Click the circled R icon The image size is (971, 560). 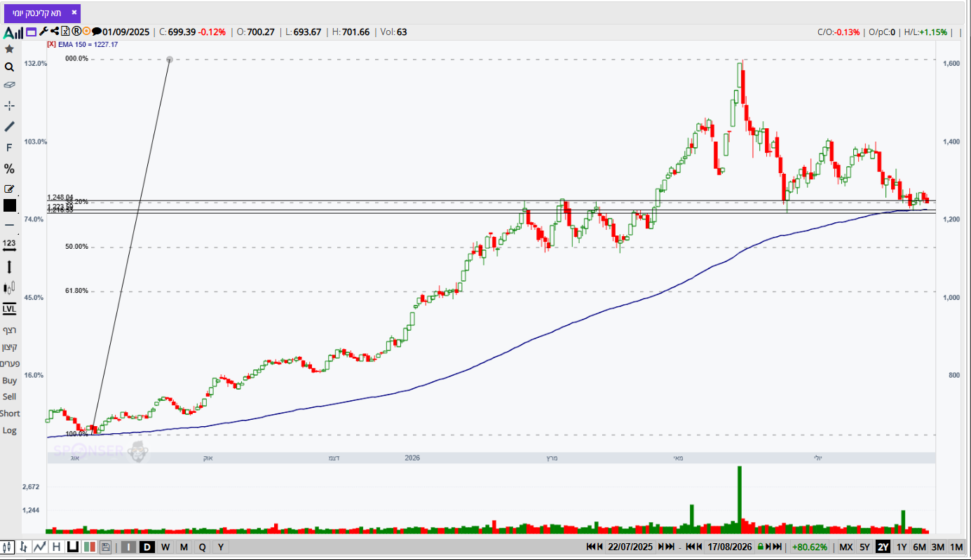tap(76, 32)
